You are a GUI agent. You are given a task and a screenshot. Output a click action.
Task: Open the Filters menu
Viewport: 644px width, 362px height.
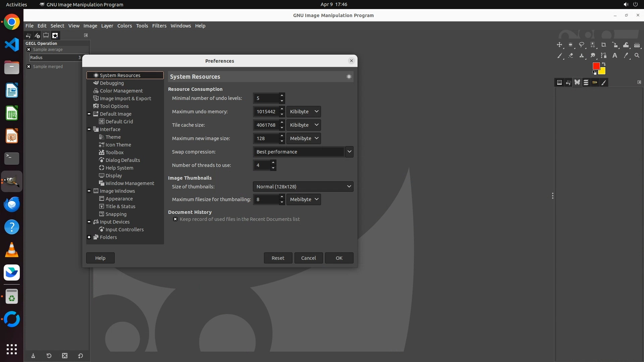pyautogui.click(x=159, y=26)
